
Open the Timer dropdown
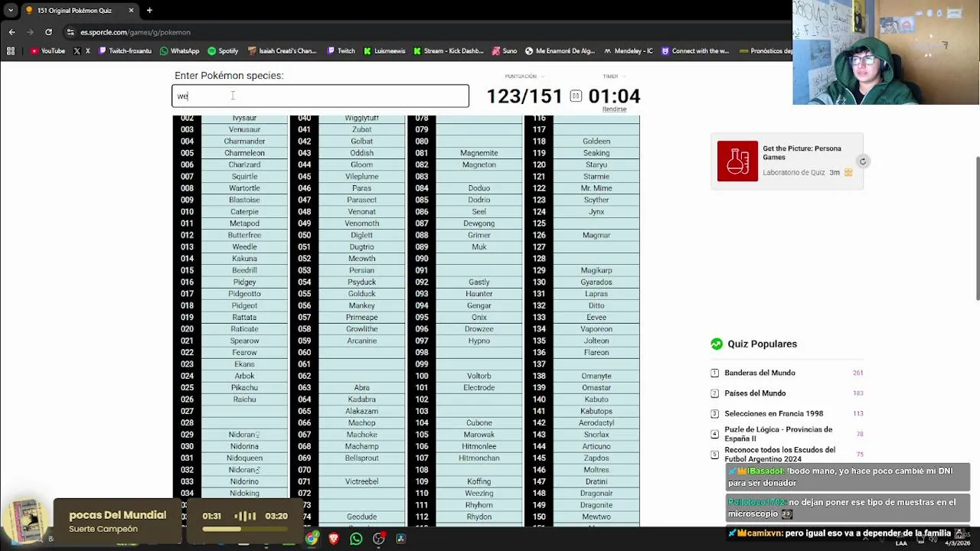tap(613, 77)
